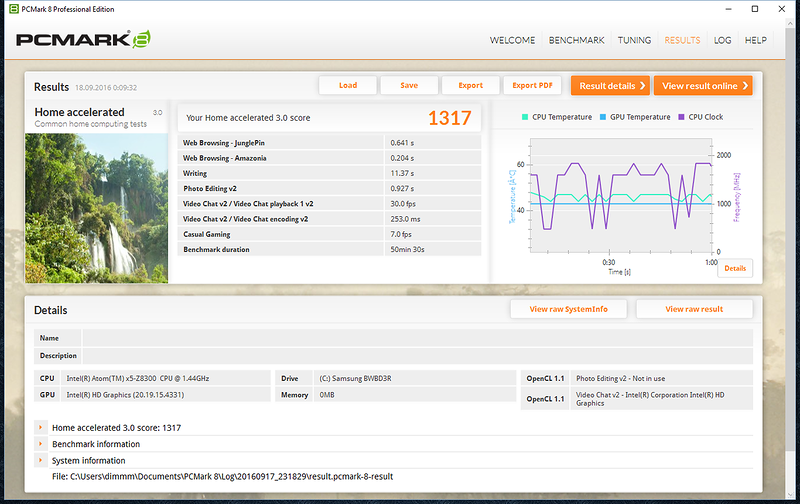Click the score value 1317
Viewport: 800px width, 504px height.
pyautogui.click(x=449, y=118)
